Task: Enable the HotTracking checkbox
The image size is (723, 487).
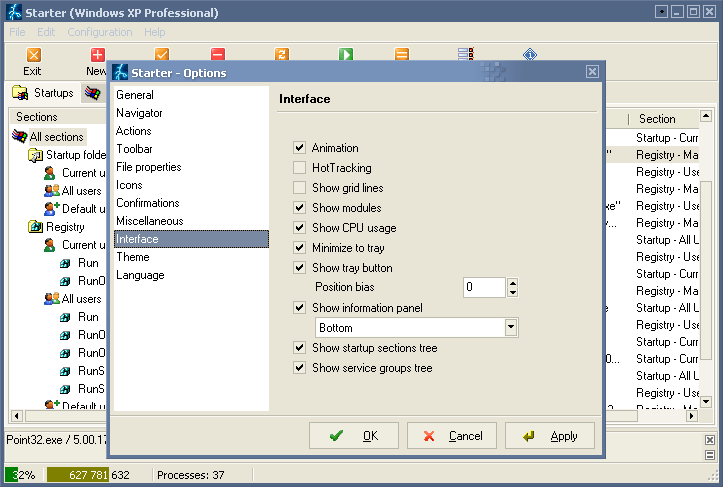Action: (300, 167)
